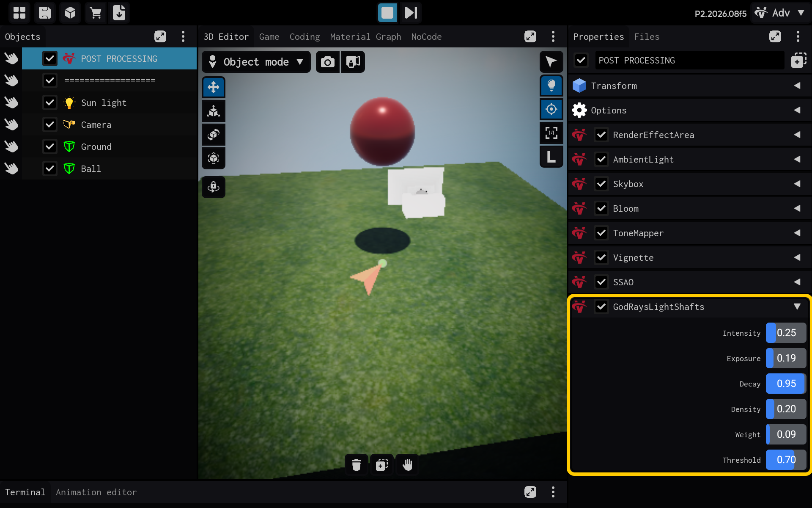
Task: Open the Animation editor tab
Action: (96, 492)
